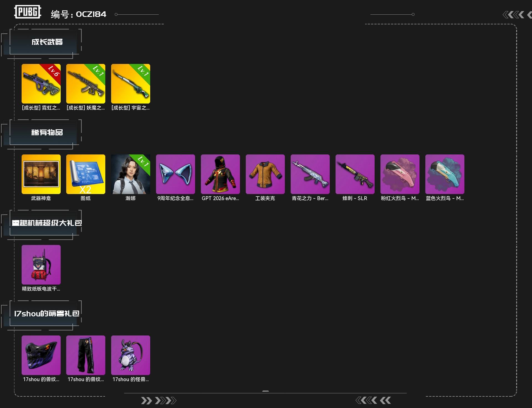Click the '瀚娜' character name label
Image resolution: width=532 pixels, height=408 pixels.
point(131,198)
